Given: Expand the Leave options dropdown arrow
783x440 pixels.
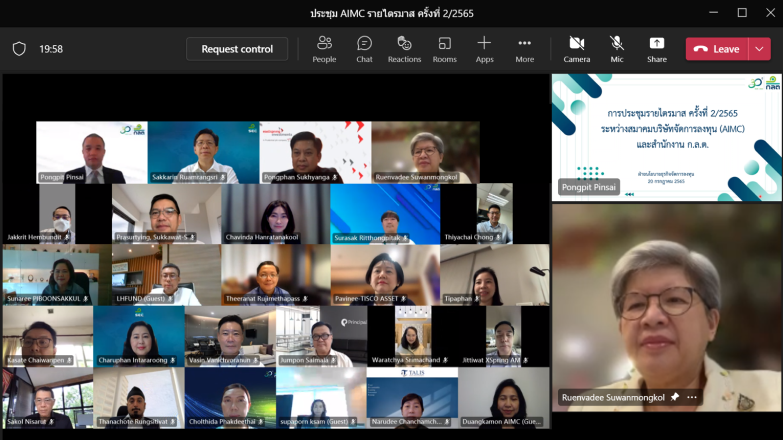Looking at the screenshot, I should click(760, 49).
